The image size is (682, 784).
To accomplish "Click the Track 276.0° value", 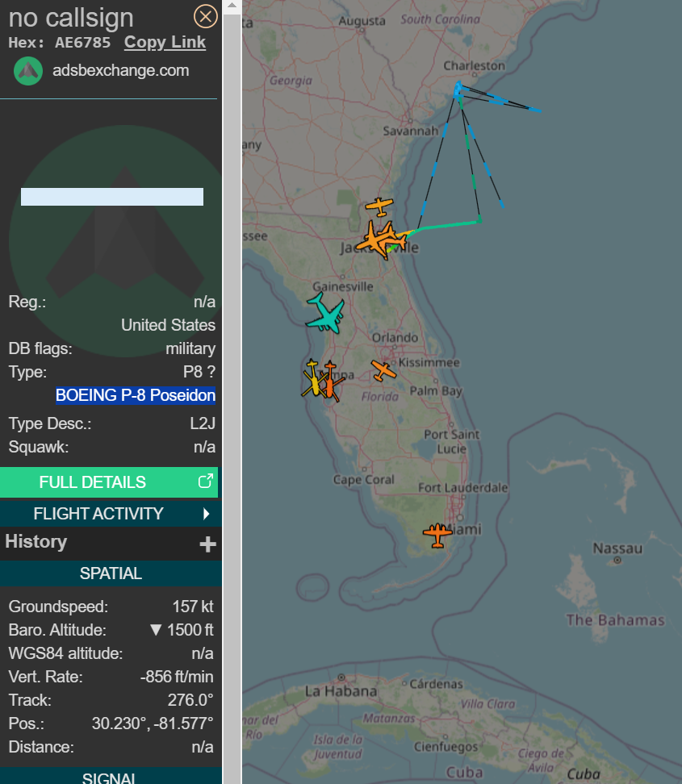I will tap(190, 700).
